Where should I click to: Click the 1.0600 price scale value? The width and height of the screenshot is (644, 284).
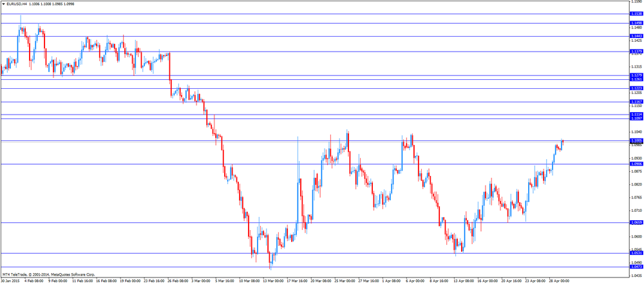(x=637, y=237)
